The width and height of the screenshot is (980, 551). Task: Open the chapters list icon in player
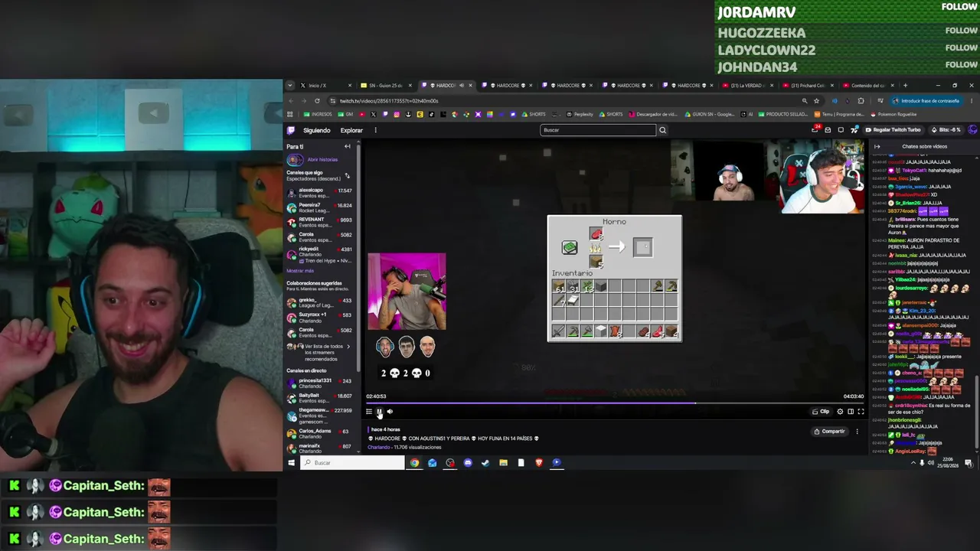[368, 412]
